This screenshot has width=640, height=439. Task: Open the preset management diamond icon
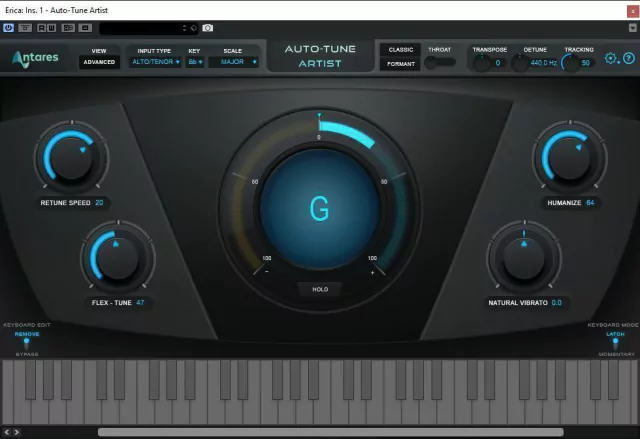point(193,28)
